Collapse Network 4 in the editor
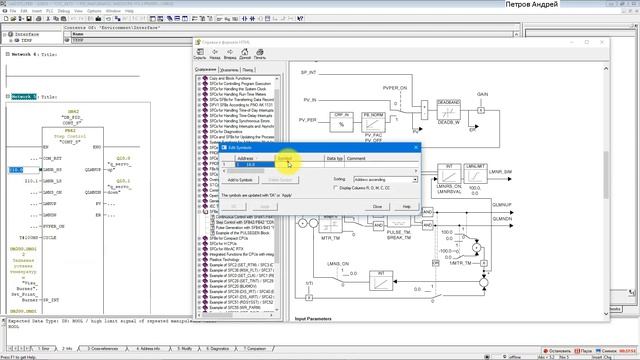Viewport: 640px width, 360px height. click(x=8, y=54)
